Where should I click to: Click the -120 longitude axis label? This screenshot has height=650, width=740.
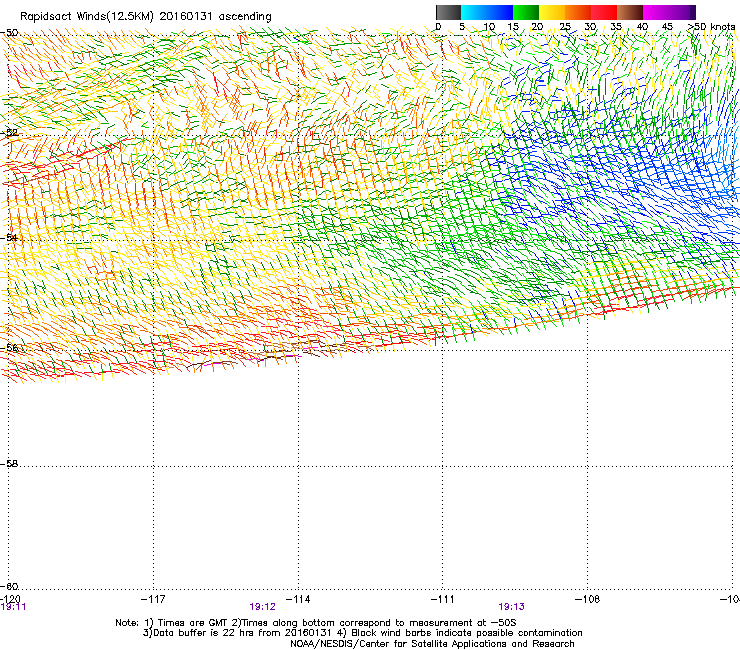click(10, 599)
